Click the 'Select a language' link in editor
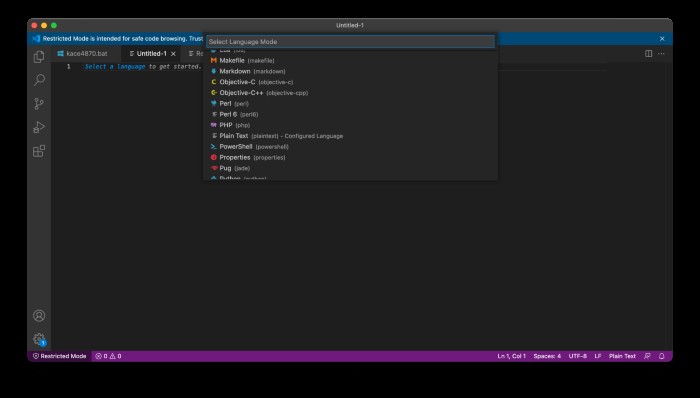The image size is (700, 398). pyautogui.click(x=115, y=66)
